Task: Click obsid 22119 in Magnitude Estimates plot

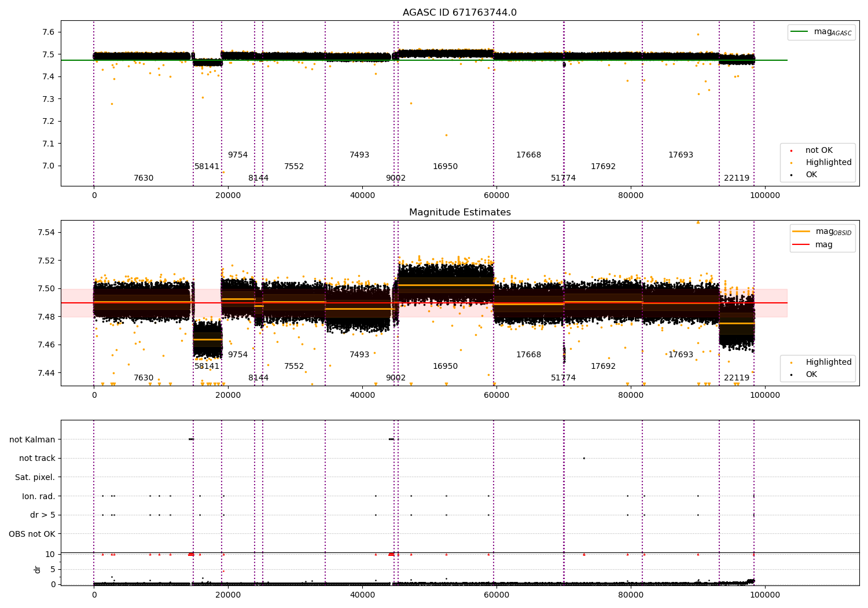Action: click(737, 378)
